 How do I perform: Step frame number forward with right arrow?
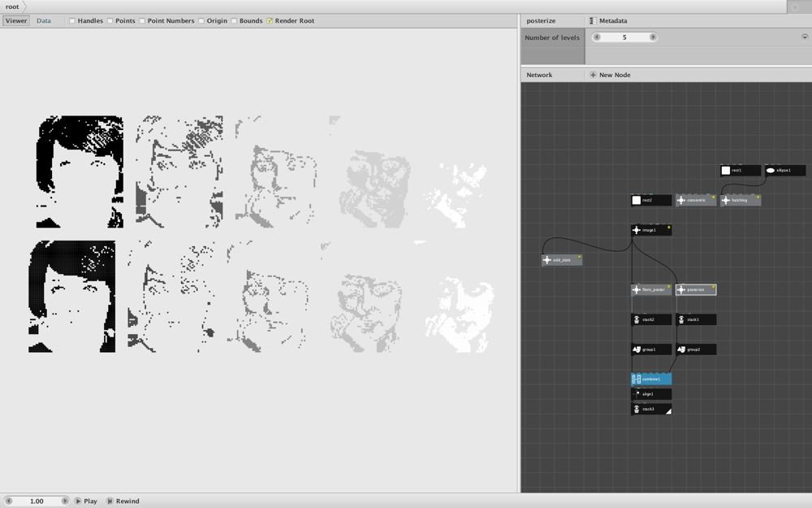[65, 501]
